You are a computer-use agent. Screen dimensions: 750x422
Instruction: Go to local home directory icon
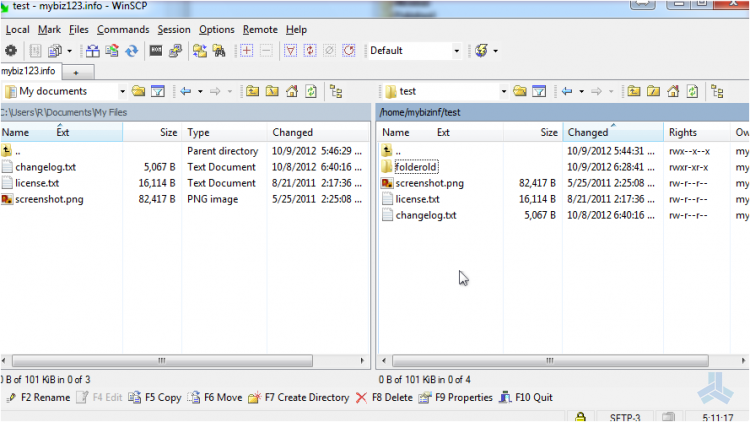[x=292, y=91]
